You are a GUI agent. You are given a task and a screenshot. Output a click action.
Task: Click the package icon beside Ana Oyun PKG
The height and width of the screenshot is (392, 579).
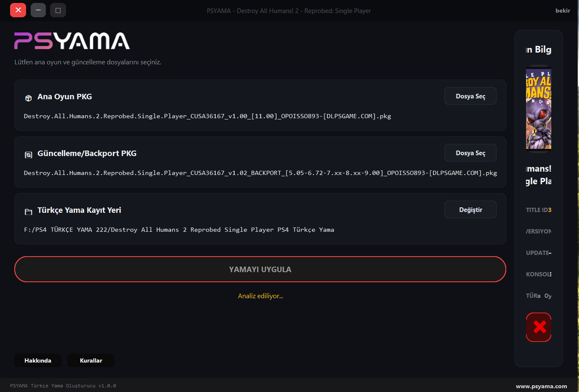tap(29, 98)
